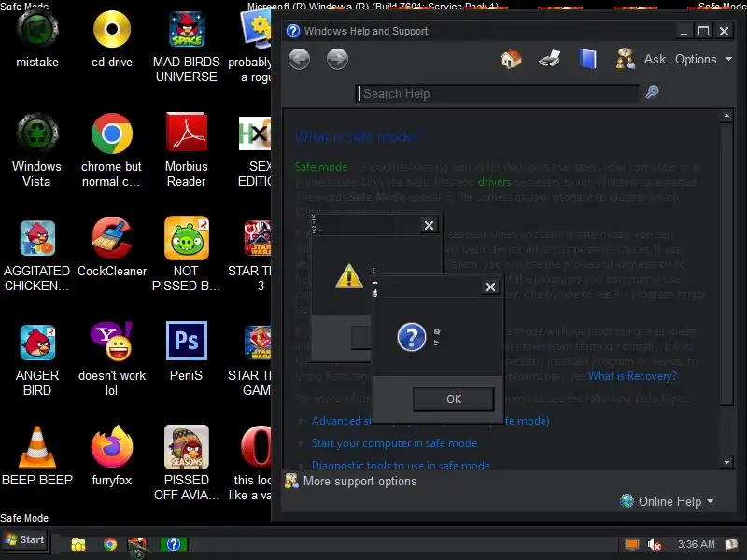747x560 pixels.
Task: Click the green drivers glossary link
Action: tap(494, 182)
